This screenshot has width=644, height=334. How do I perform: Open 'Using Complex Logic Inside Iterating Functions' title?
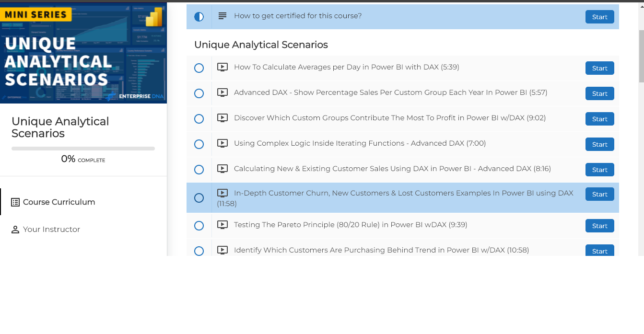(x=360, y=143)
